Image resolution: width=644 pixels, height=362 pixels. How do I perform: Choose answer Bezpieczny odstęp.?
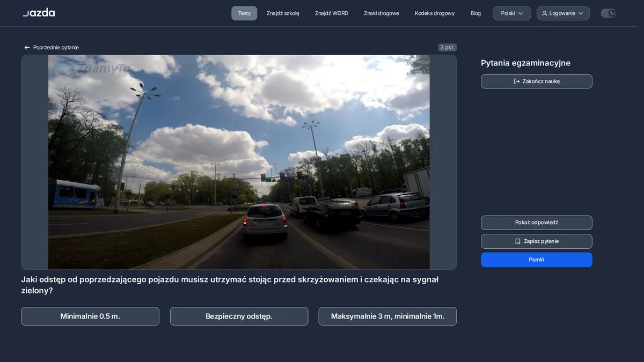pyautogui.click(x=239, y=316)
